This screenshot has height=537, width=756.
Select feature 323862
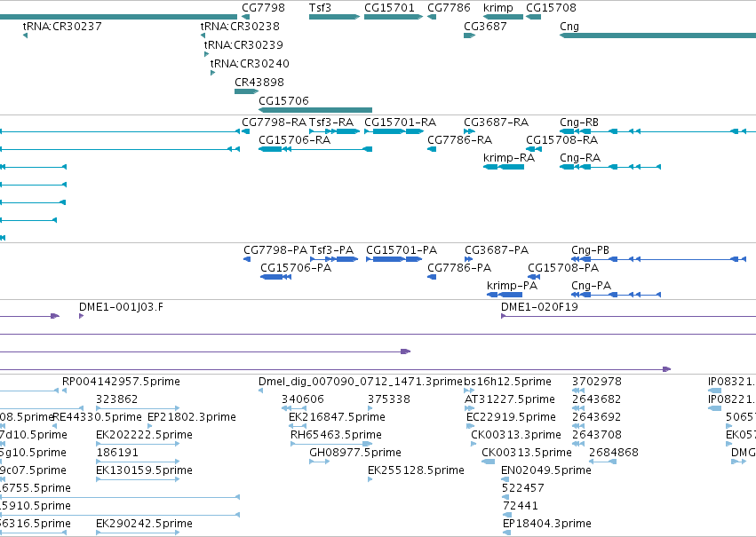pyautogui.click(x=116, y=399)
